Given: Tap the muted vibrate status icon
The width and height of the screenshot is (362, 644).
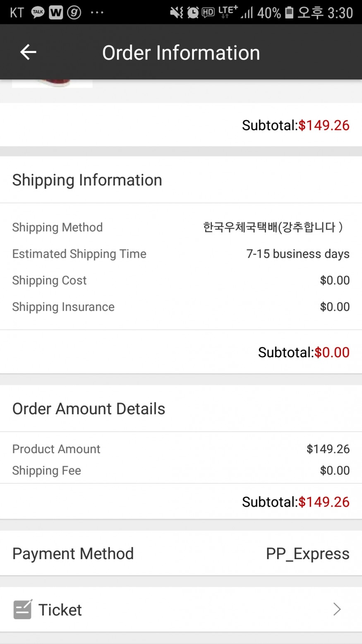Looking at the screenshot, I should pyautogui.click(x=177, y=12).
